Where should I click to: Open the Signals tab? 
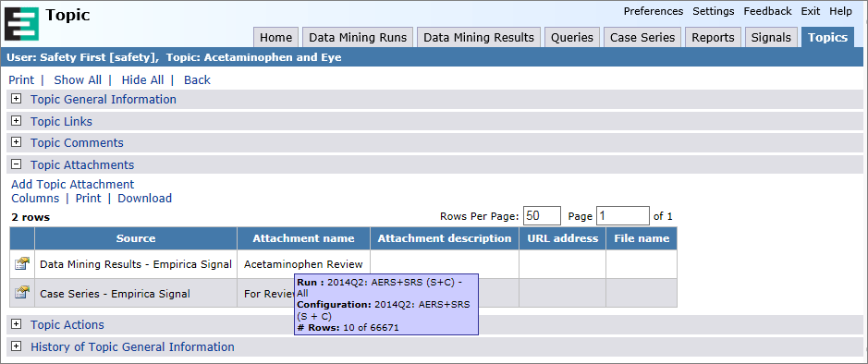(x=771, y=37)
